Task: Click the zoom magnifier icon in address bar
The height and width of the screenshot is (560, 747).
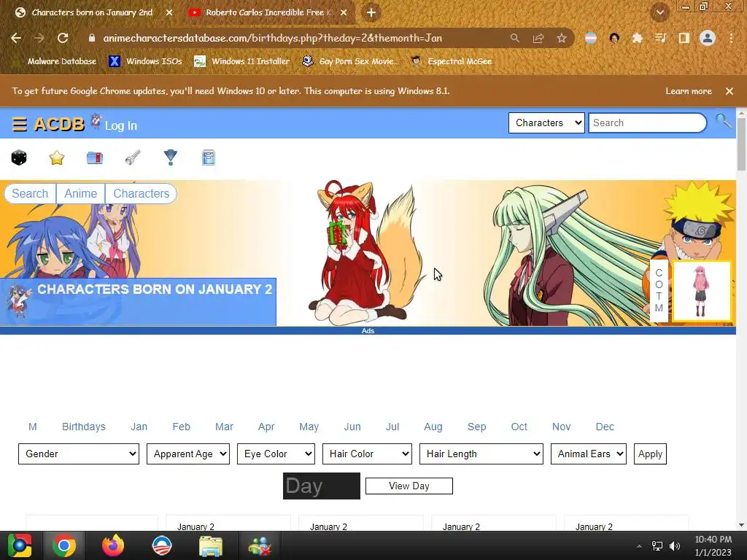Action: pyautogui.click(x=515, y=38)
